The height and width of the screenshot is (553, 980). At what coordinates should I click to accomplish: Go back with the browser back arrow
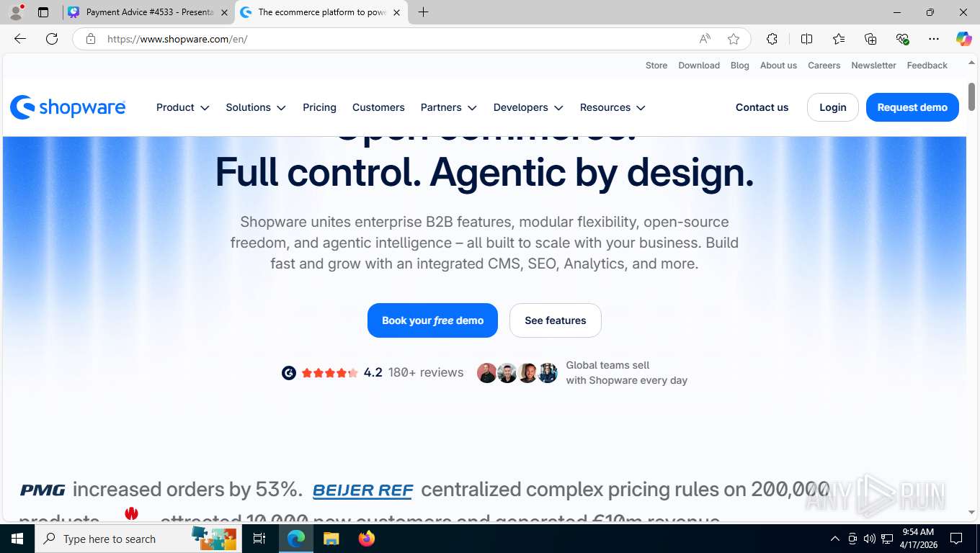[x=20, y=39]
